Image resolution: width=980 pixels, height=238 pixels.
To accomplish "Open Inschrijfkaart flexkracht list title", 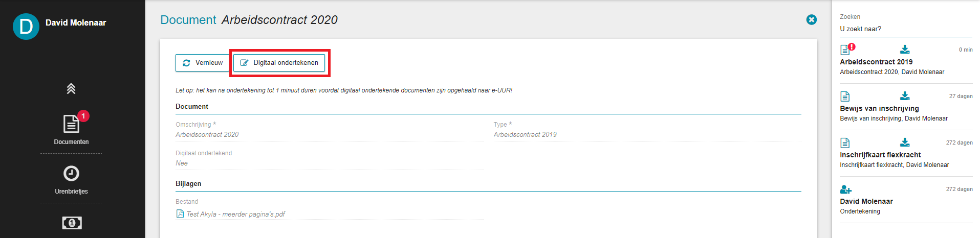I will 880,155.
